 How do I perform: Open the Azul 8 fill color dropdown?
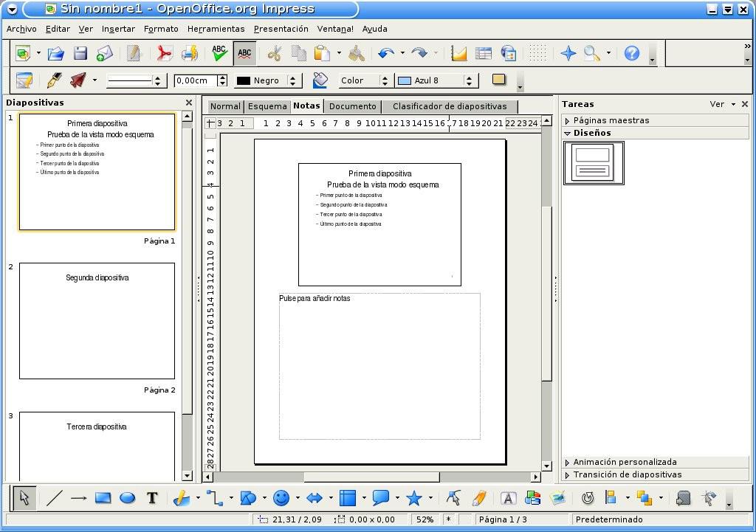pyautogui.click(x=469, y=80)
